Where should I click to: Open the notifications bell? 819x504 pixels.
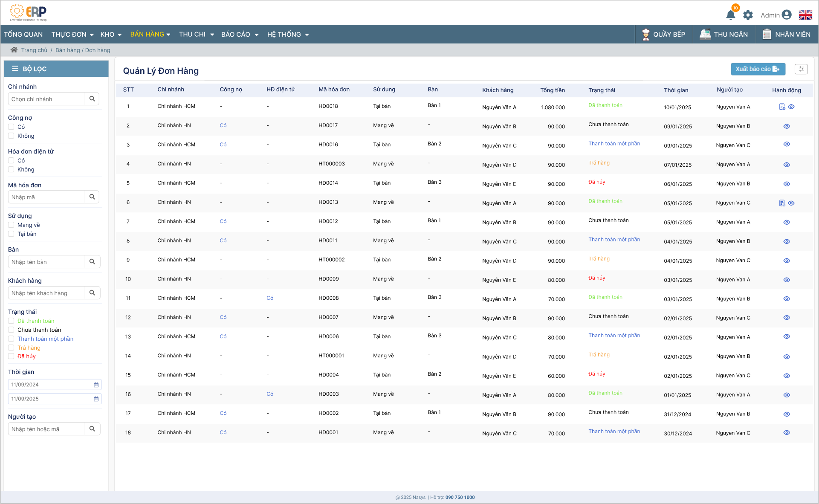(x=730, y=15)
